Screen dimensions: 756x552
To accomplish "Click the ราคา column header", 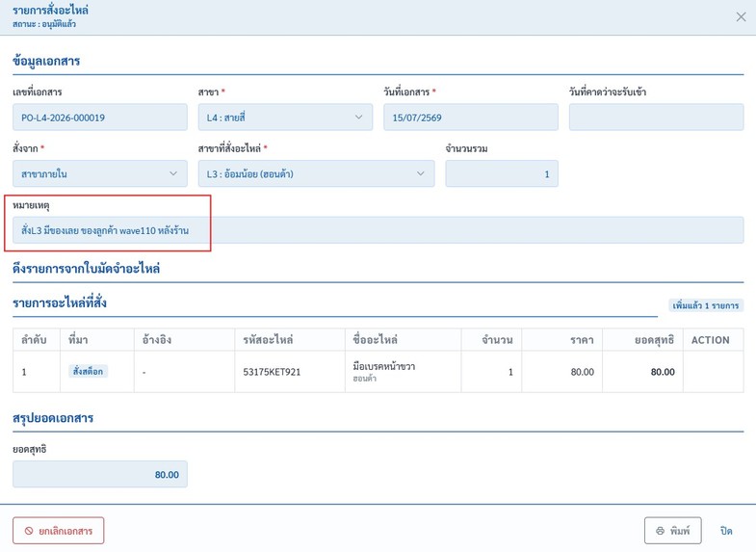I will coord(561,340).
